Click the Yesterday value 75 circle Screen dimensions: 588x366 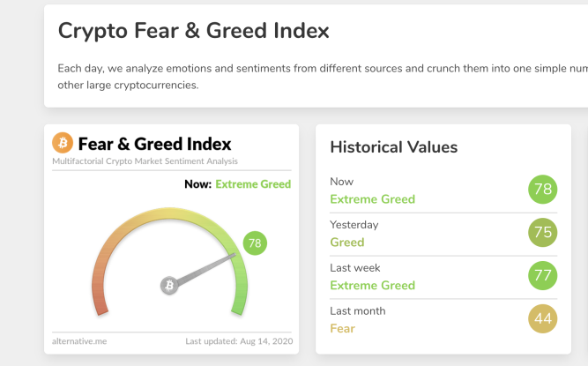tap(543, 233)
